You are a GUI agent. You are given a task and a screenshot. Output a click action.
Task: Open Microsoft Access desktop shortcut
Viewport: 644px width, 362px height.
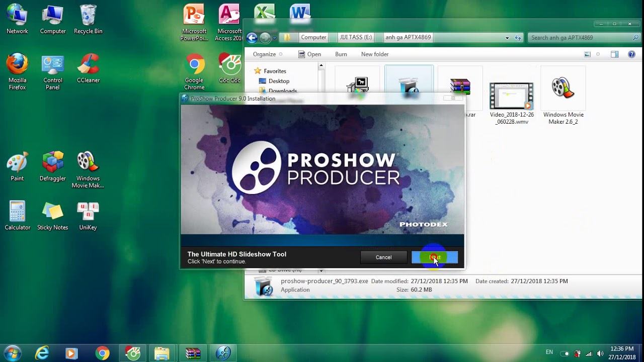click(229, 23)
